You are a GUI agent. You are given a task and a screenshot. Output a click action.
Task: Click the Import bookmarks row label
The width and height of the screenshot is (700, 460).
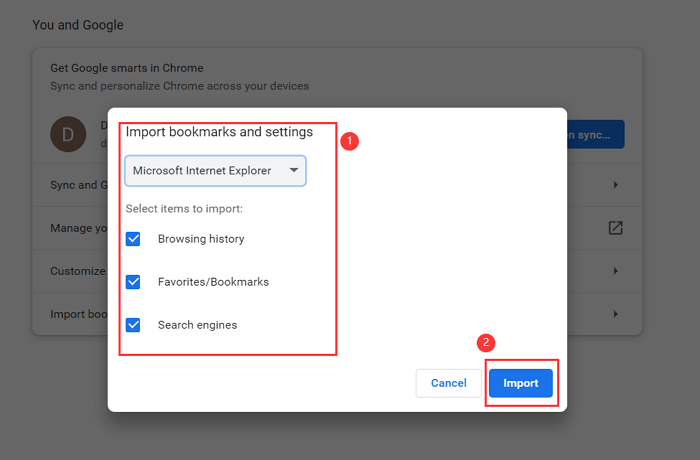tap(78, 314)
